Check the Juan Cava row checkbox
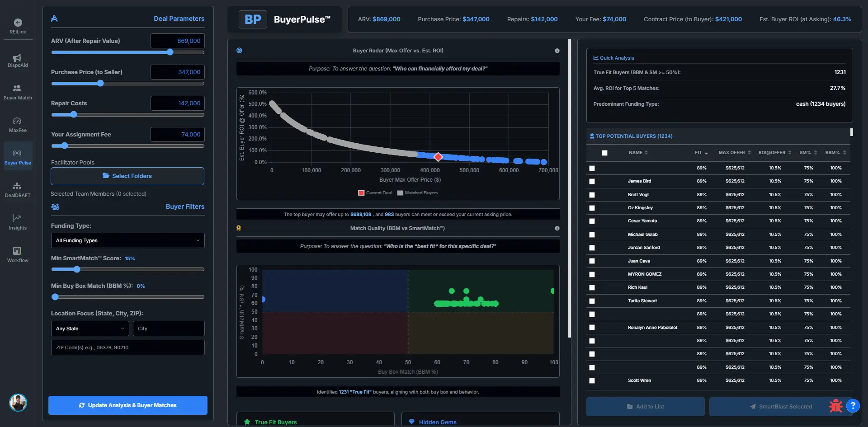868x427 pixels. tap(592, 261)
